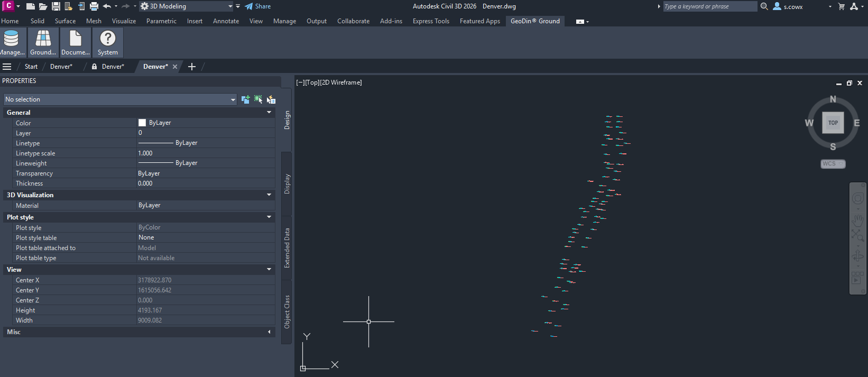Click the Linetype scale value 1.000

click(x=145, y=153)
